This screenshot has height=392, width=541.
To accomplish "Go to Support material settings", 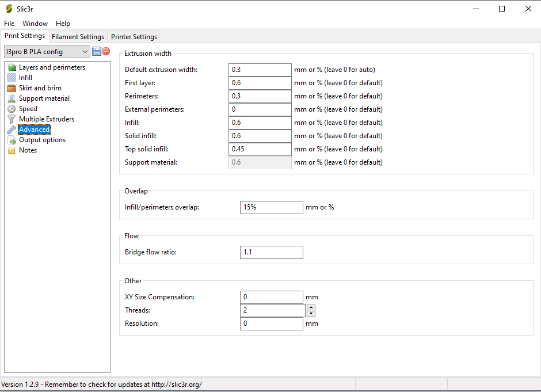I will tap(44, 98).
